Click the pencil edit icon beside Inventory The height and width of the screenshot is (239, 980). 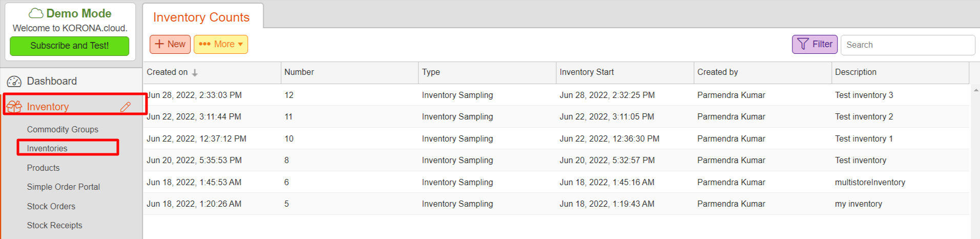[126, 107]
